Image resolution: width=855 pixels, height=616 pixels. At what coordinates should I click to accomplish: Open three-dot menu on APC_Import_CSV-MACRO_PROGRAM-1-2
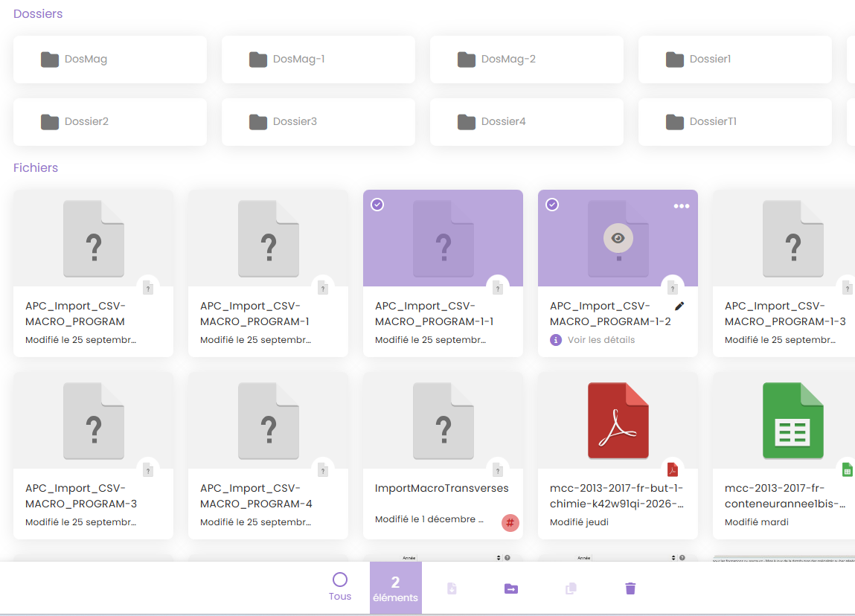pos(681,206)
